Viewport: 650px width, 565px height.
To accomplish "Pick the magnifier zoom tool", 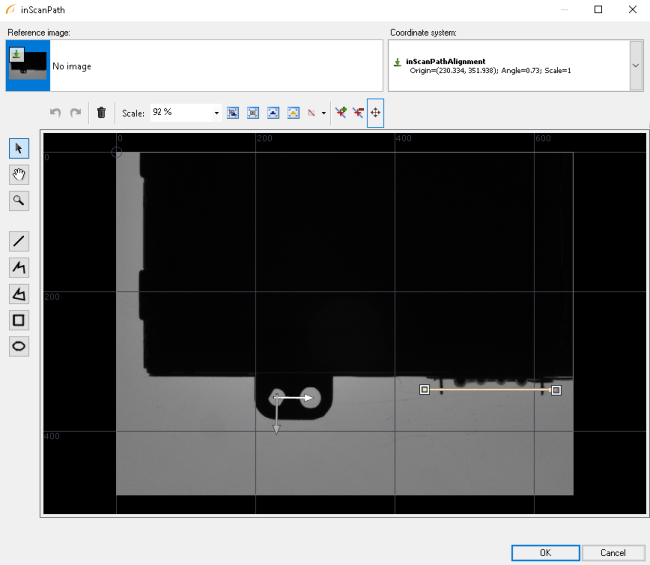I will (19, 200).
